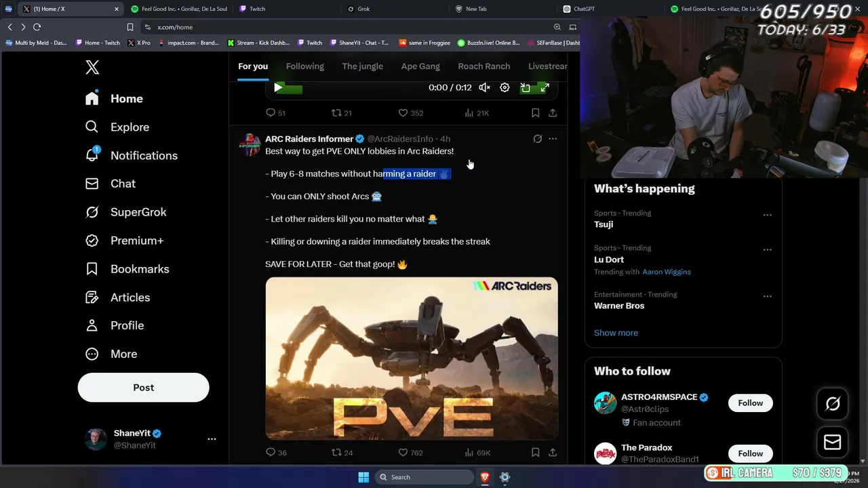Click the x.com/home address bar
The width and height of the screenshot is (868, 488).
(x=346, y=27)
